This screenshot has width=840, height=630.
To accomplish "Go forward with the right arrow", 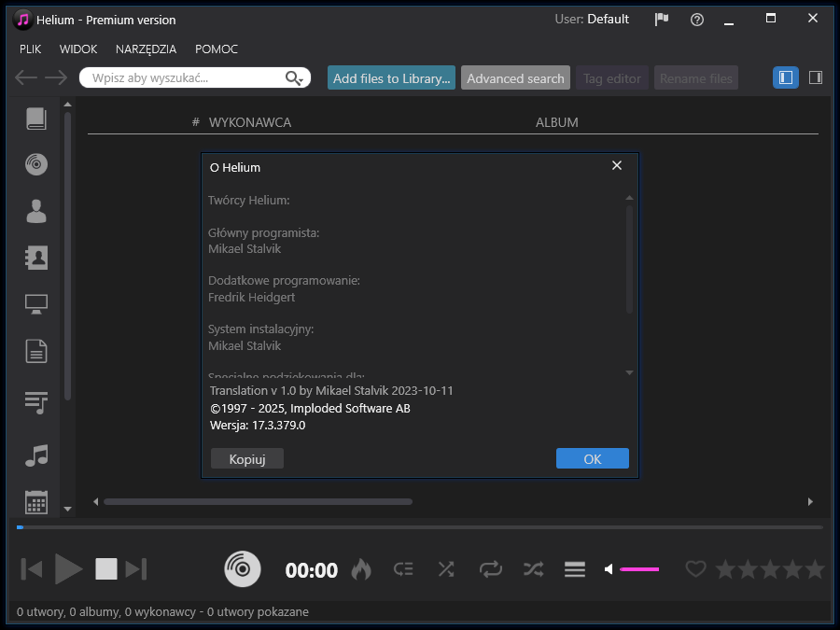I will pos(56,77).
